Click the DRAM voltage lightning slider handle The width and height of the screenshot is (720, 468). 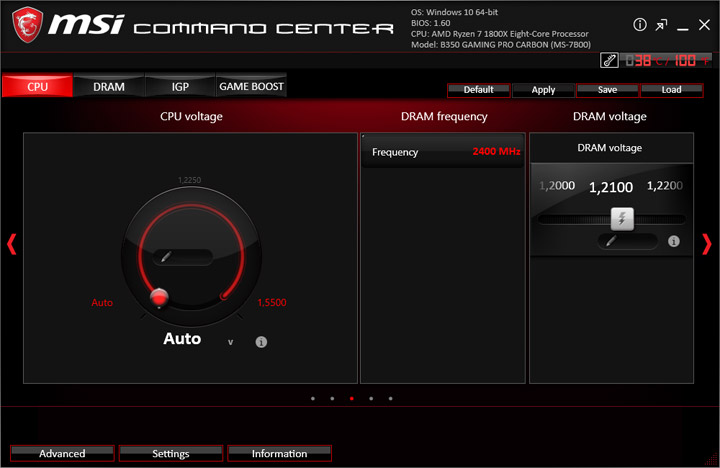(622, 219)
